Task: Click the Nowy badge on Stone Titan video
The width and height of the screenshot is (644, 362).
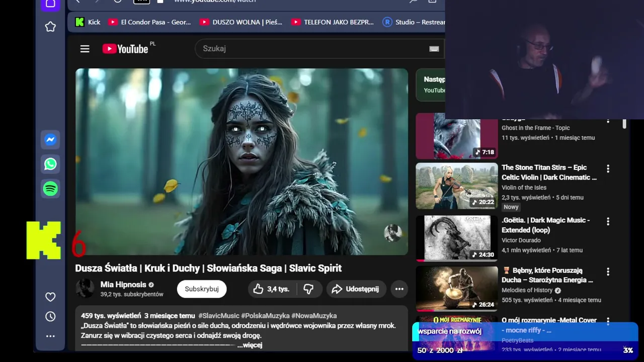Action: coord(511,207)
